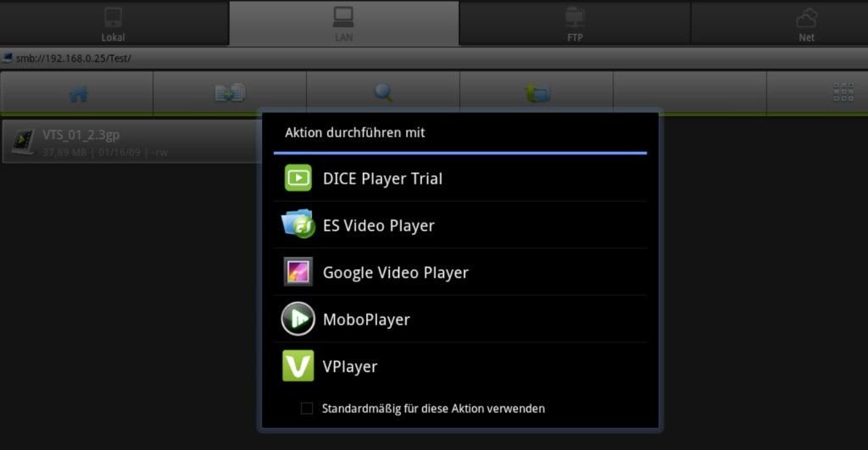Click the Google Video Player gallery icon

click(x=298, y=271)
